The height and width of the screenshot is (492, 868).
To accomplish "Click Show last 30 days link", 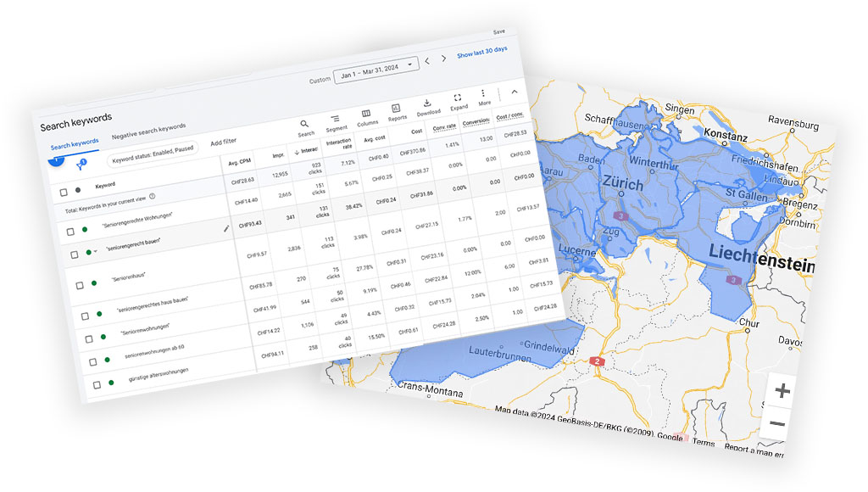I will click(x=481, y=52).
